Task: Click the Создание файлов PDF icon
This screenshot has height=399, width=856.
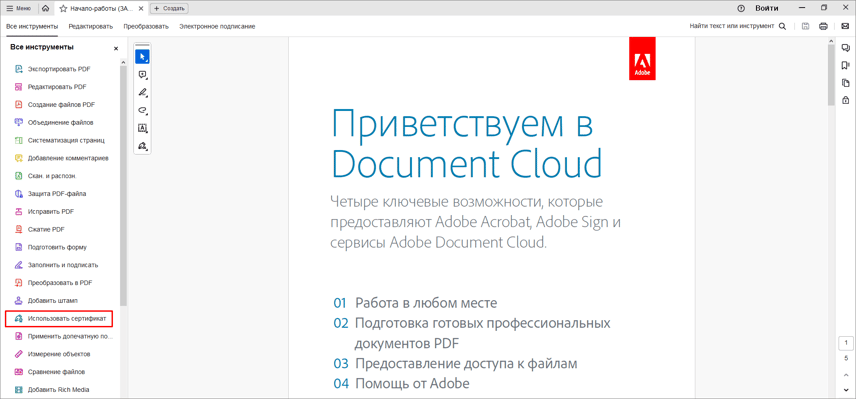Action: [x=19, y=105]
